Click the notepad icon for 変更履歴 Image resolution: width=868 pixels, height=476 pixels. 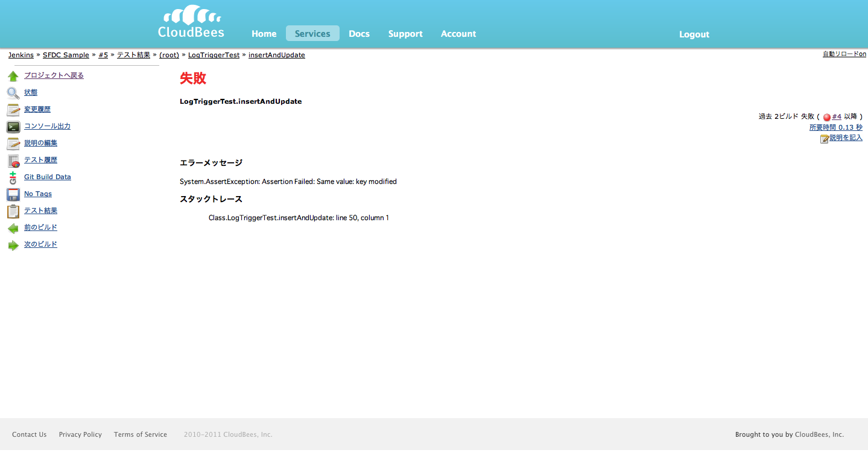coord(13,110)
